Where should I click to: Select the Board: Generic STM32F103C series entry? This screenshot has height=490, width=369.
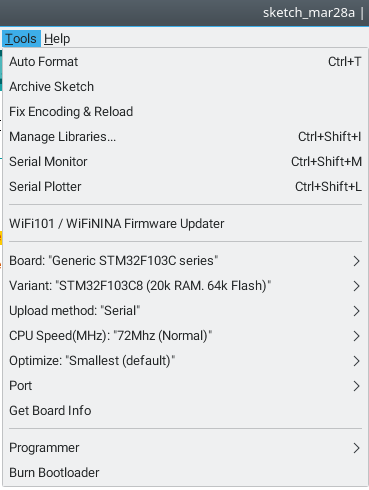click(x=185, y=261)
